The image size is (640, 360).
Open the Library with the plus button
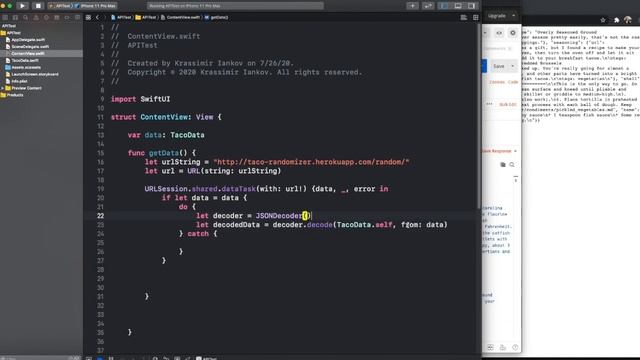pos(412,6)
